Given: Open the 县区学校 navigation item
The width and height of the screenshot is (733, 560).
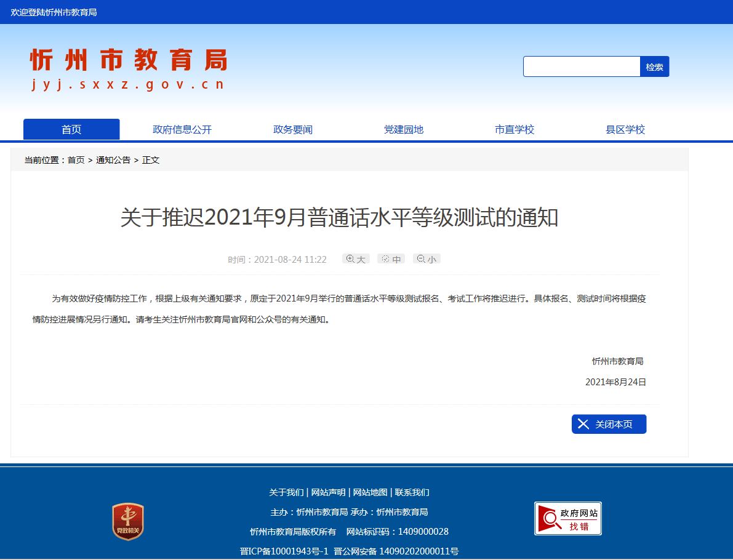Looking at the screenshot, I should [625, 129].
